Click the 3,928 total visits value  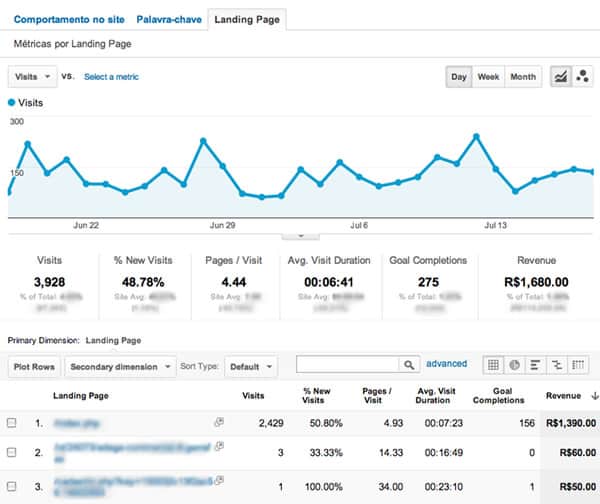tap(49, 282)
